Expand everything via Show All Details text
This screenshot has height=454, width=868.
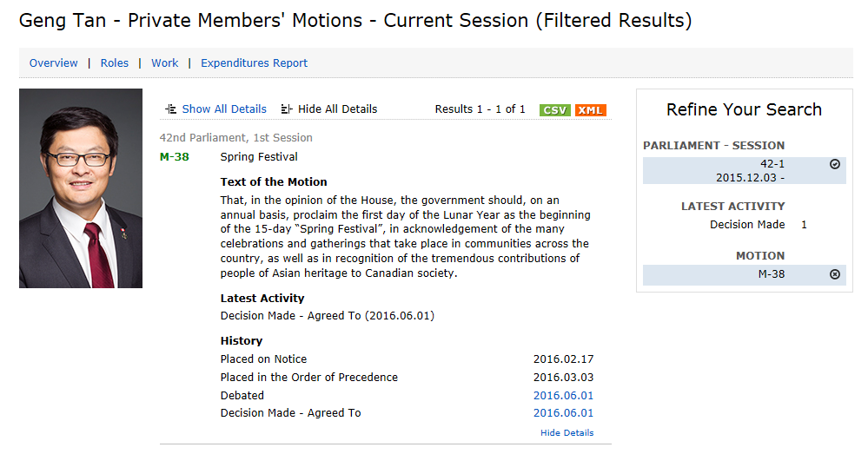(224, 109)
